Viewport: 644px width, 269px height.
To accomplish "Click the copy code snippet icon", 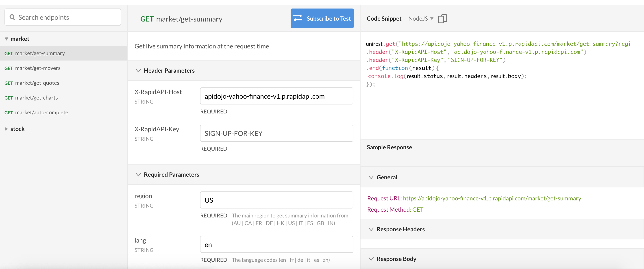I will coord(442,19).
